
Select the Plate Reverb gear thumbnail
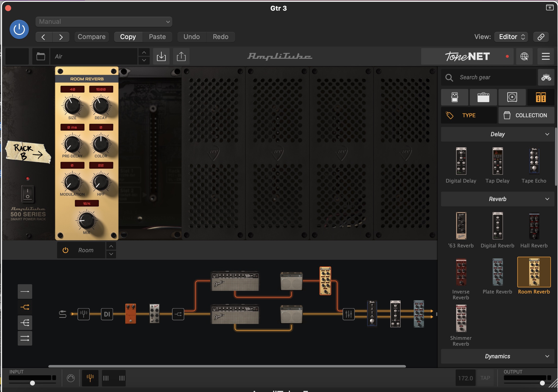[x=497, y=272]
